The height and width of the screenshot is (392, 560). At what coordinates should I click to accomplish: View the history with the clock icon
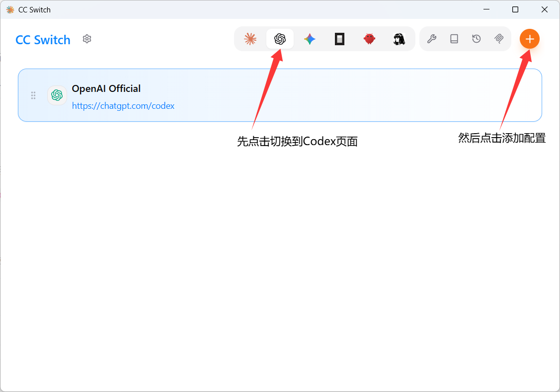click(x=476, y=38)
